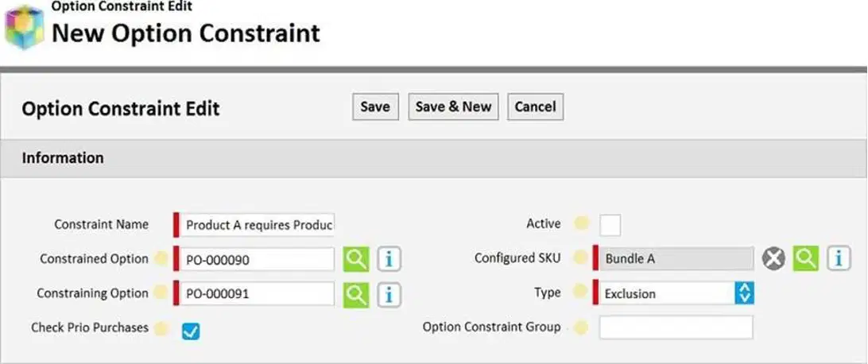View info for Constrained Option PO-000090
This screenshot has width=868, height=364.
(389, 259)
